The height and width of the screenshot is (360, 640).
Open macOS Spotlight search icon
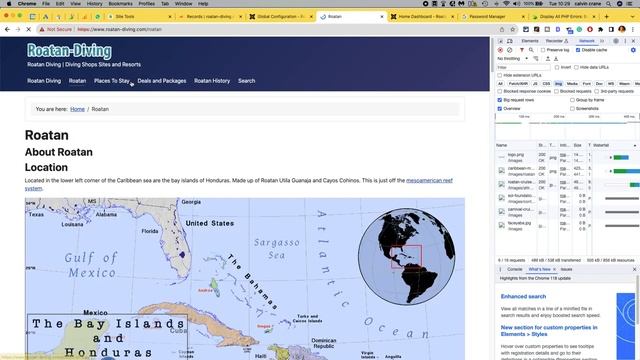point(608,4)
